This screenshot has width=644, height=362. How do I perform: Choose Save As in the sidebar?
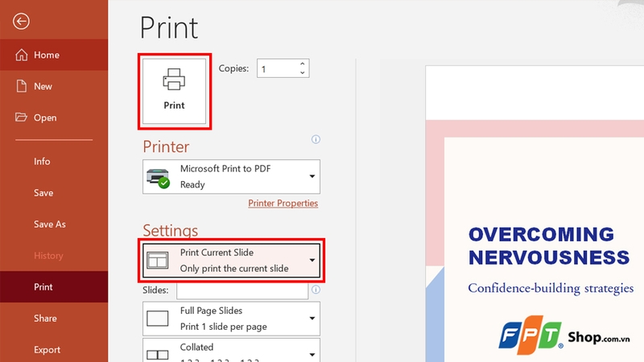click(54, 224)
